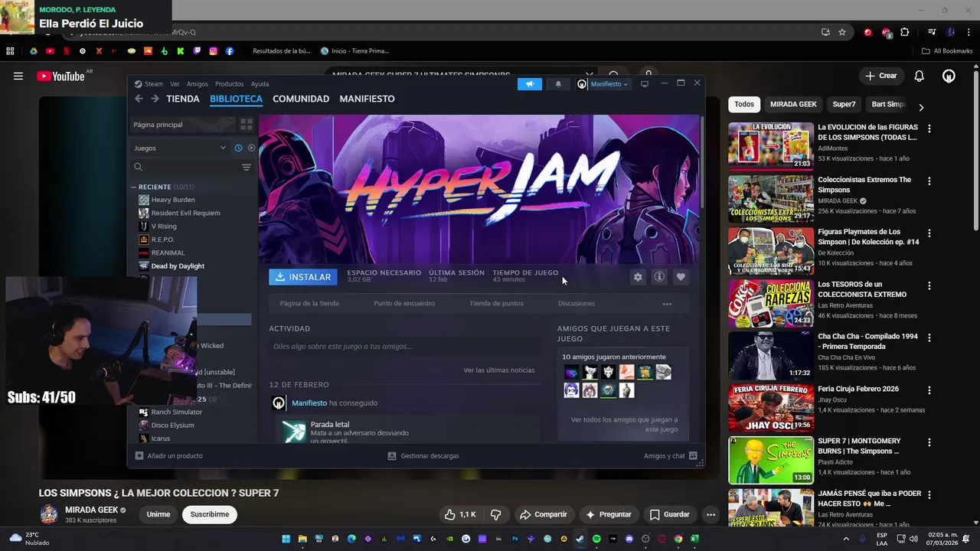
Task: Open YouTube hamburger guide menu
Action: [18, 76]
